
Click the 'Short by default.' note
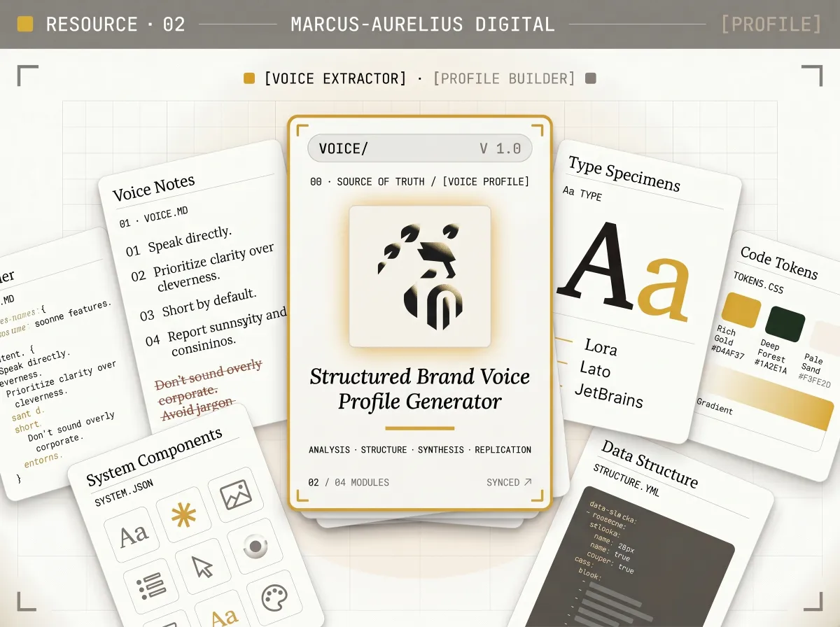click(x=209, y=302)
